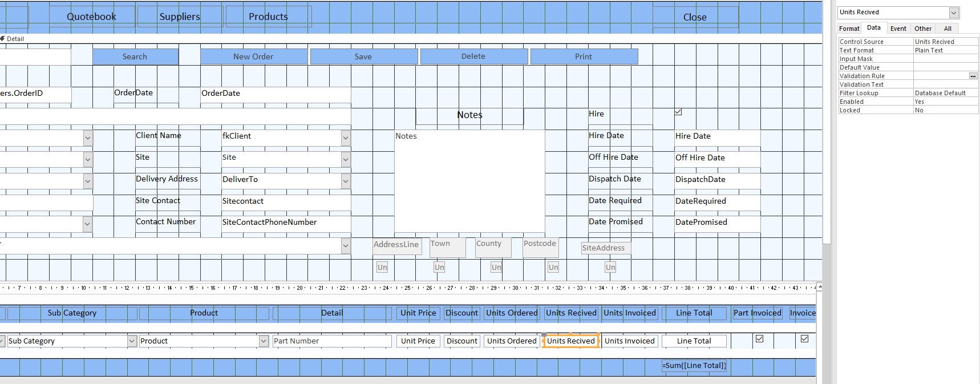This screenshot has height=384, width=980.
Task: Toggle the Part Invoiced row checkbox
Action: tap(759, 339)
